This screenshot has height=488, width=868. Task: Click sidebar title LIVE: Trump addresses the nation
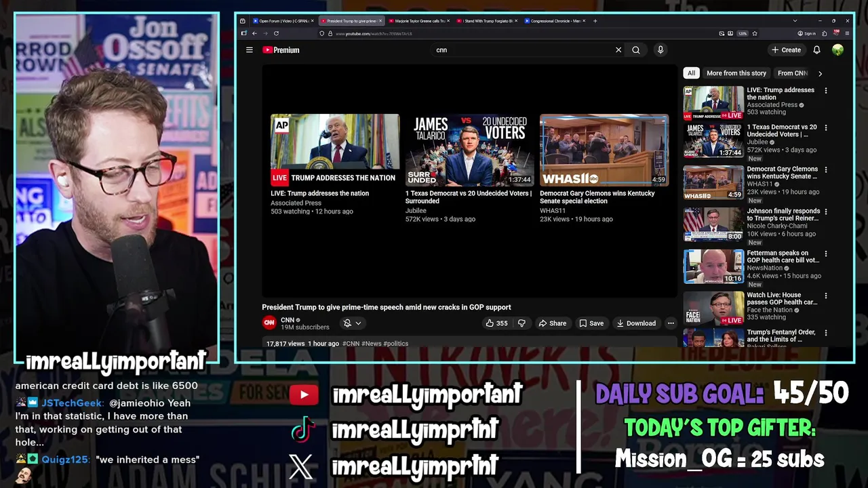[x=781, y=94]
